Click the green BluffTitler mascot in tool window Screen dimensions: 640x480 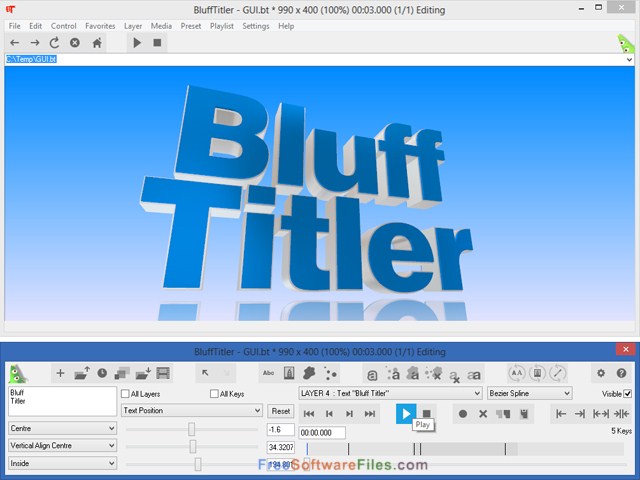[x=18, y=373]
